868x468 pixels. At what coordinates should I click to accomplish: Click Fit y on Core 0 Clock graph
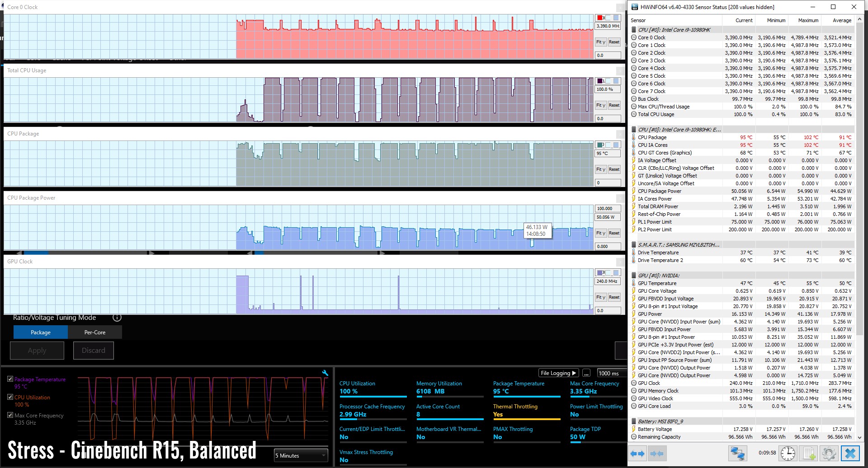click(x=600, y=42)
